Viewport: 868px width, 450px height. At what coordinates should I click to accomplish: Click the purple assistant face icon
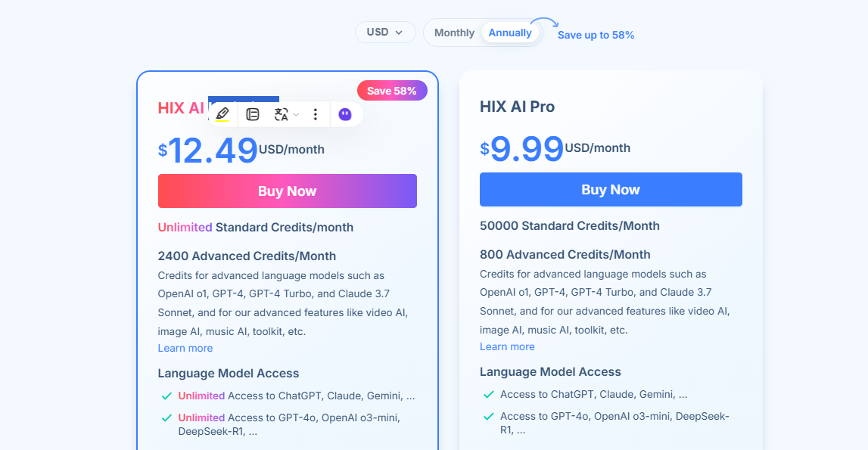pos(345,114)
